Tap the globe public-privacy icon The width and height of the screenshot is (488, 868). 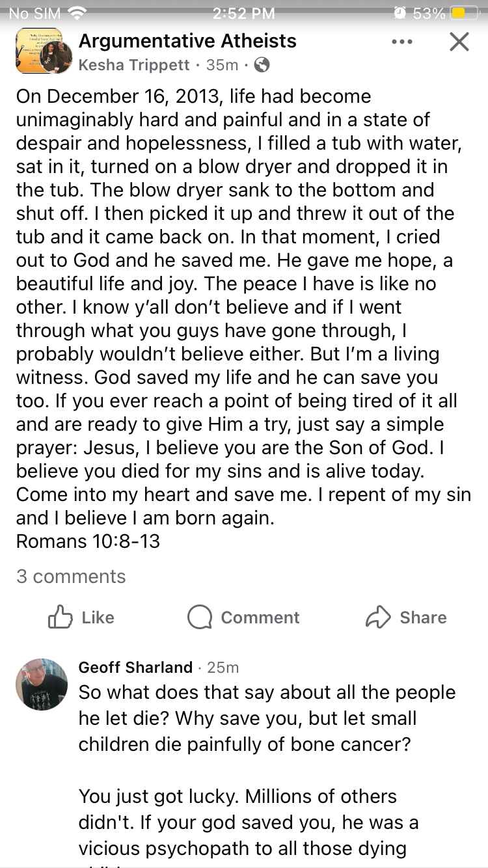point(262,65)
